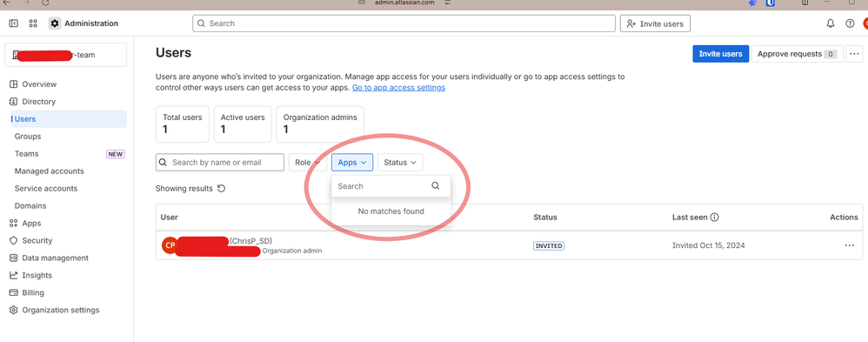Reload the browser page
The width and height of the screenshot is (868, 342).
(45, 3)
